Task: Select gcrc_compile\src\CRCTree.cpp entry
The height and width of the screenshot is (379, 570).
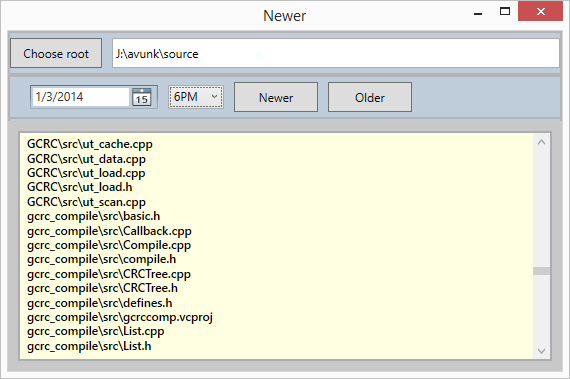Action: click(x=109, y=274)
